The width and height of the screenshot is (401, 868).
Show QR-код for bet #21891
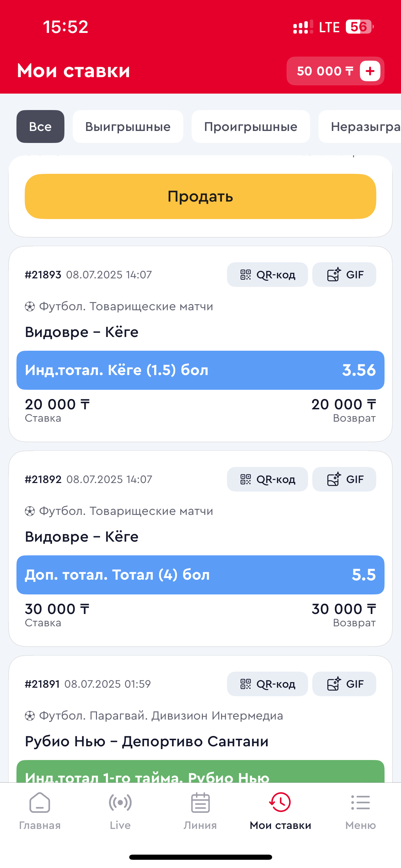coord(267,684)
